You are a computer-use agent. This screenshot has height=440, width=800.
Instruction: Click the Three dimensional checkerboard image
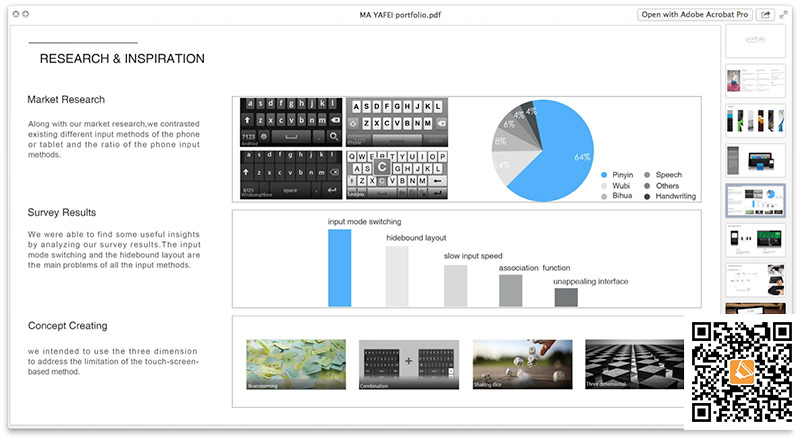634,364
